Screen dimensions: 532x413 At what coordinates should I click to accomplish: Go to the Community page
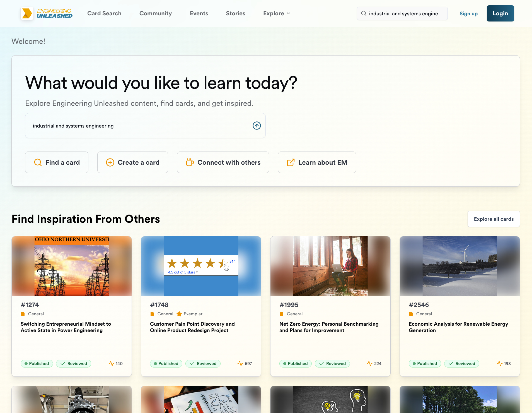156,13
